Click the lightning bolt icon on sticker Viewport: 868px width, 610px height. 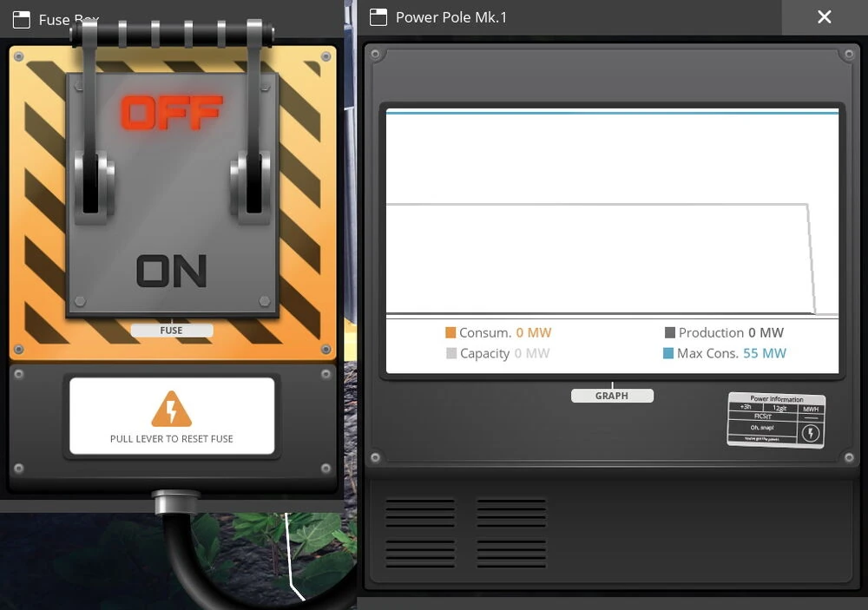(x=811, y=433)
